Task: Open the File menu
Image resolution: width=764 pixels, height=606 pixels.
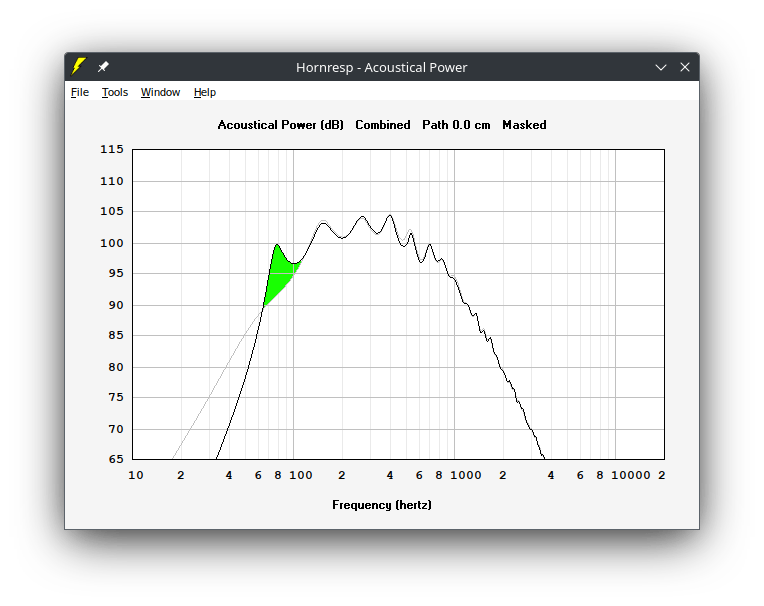Action: 80,92
